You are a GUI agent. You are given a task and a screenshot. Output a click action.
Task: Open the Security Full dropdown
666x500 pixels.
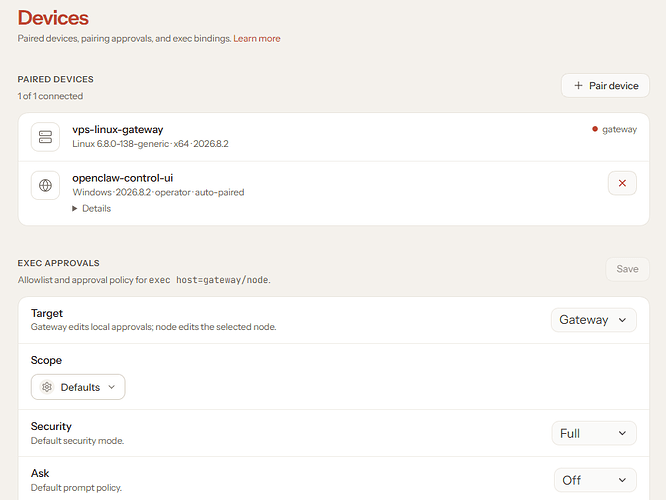pyautogui.click(x=594, y=433)
